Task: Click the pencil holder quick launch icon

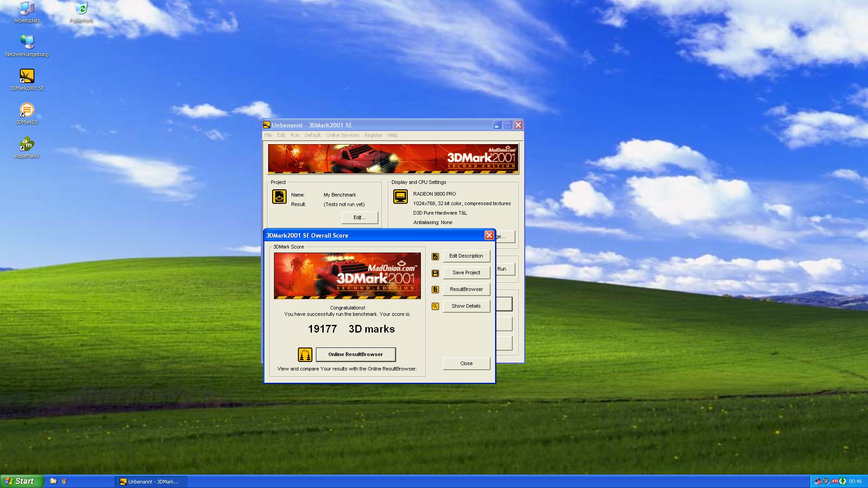Action: click(x=64, y=481)
